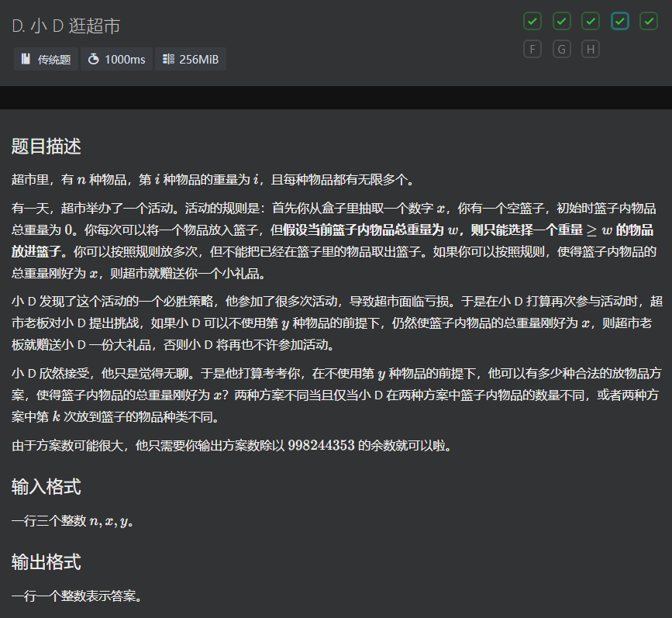This screenshot has width=672, height=618.
Task: Open the last solved checkmark box after the highlighted one
Action: coord(649,21)
